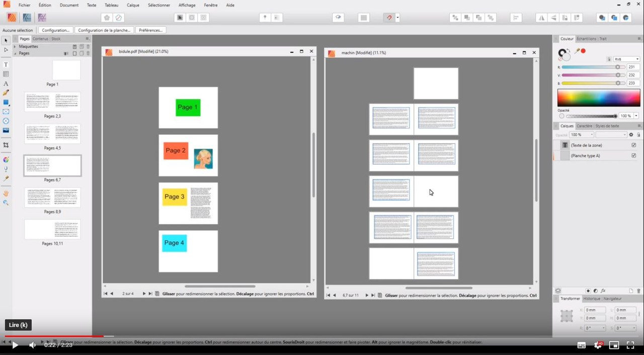Open the layer opacity 100 % dropdown
Viewport: 644px width, 355px height.
[591, 135]
